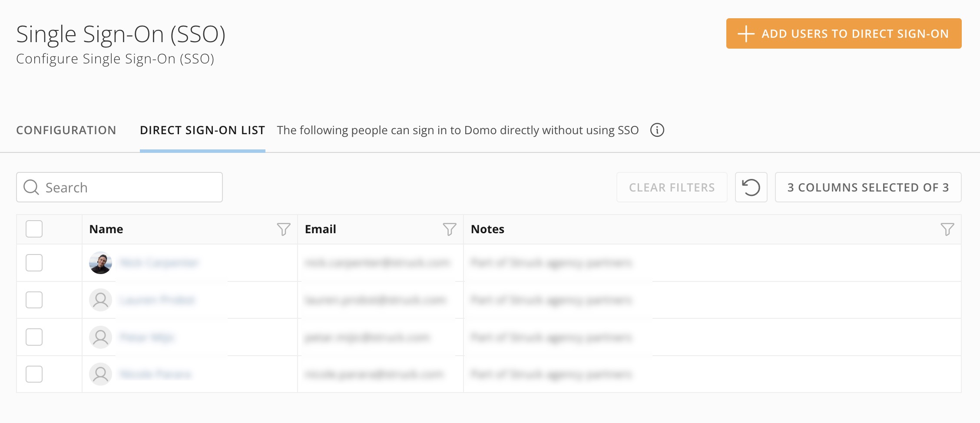Click the reset/refresh circular arrow icon

[751, 187]
